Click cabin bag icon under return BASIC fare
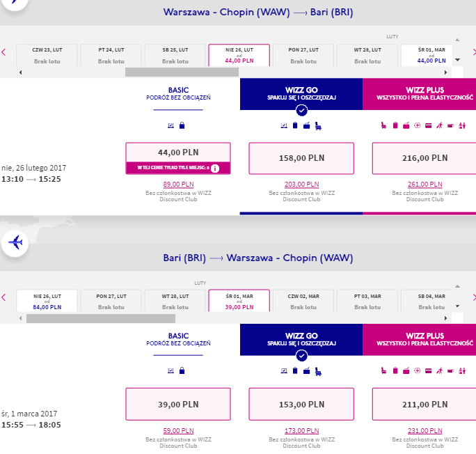The image size is (476, 454). (x=182, y=371)
